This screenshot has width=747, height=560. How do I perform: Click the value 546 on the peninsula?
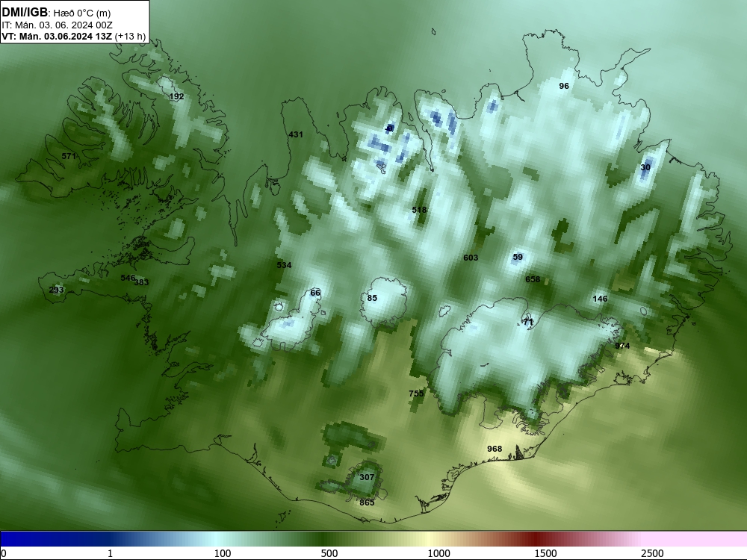click(128, 278)
